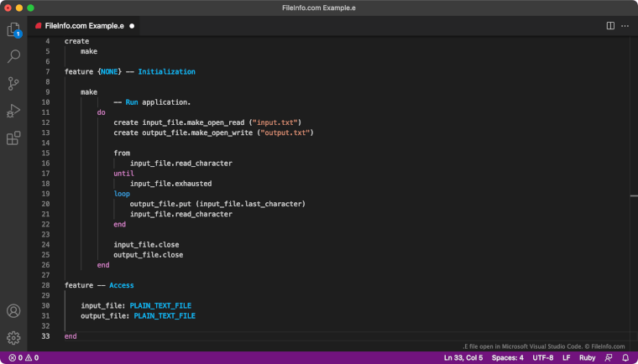Click the editor vertical scrollbar
This screenshot has height=364, width=638.
[x=633, y=126]
